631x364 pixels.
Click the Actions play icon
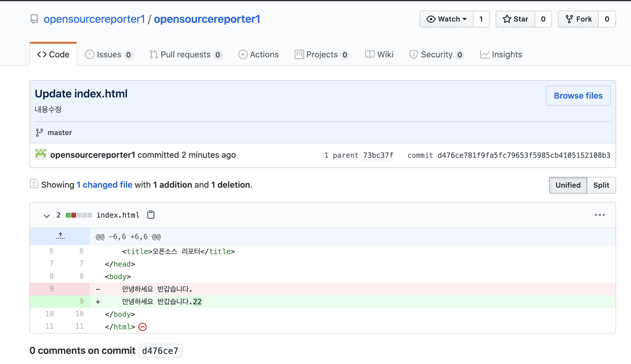point(243,55)
